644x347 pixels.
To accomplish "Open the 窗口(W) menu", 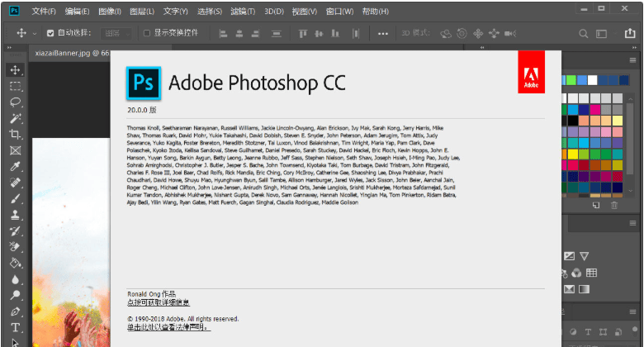I will 339,12.
